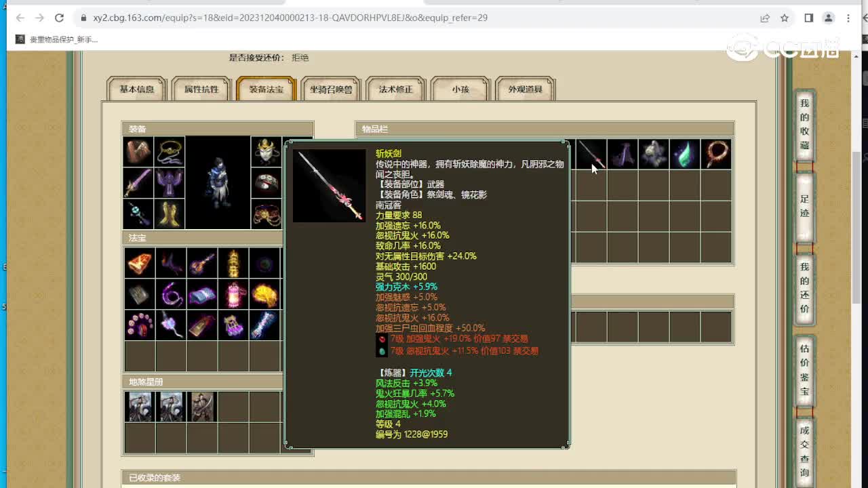The height and width of the screenshot is (488, 868).
Task: Open the browser profile avatar icon
Action: pos(829,18)
